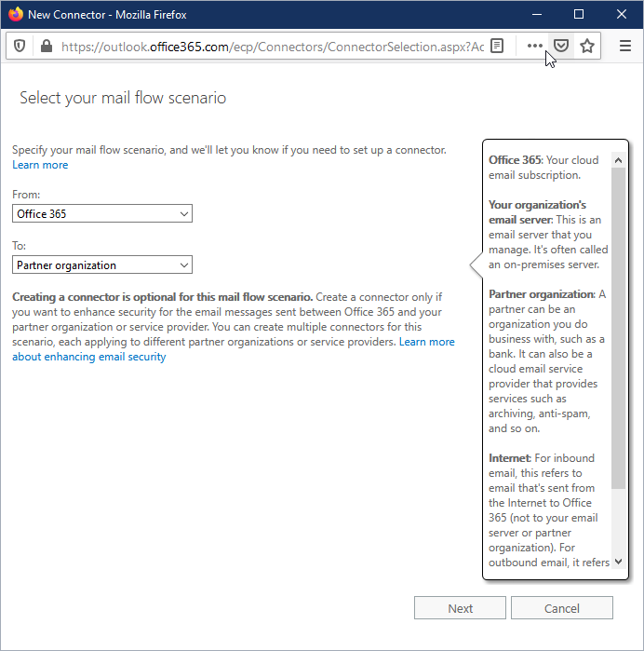
Task: Click the address bar URL text
Action: coord(272,47)
